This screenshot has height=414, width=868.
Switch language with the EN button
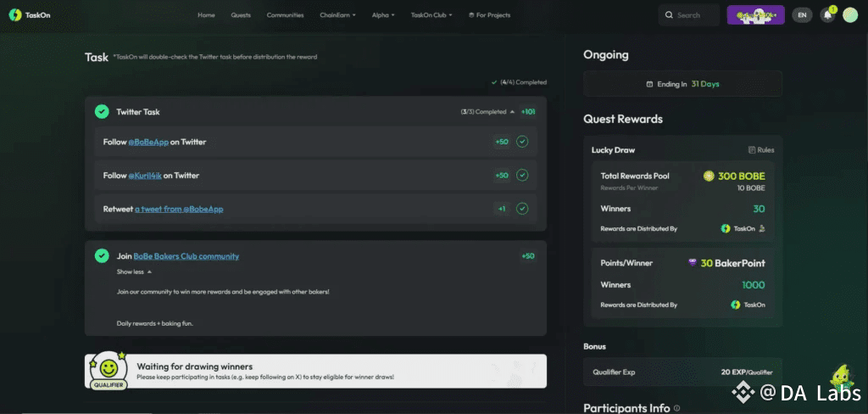click(x=802, y=15)
